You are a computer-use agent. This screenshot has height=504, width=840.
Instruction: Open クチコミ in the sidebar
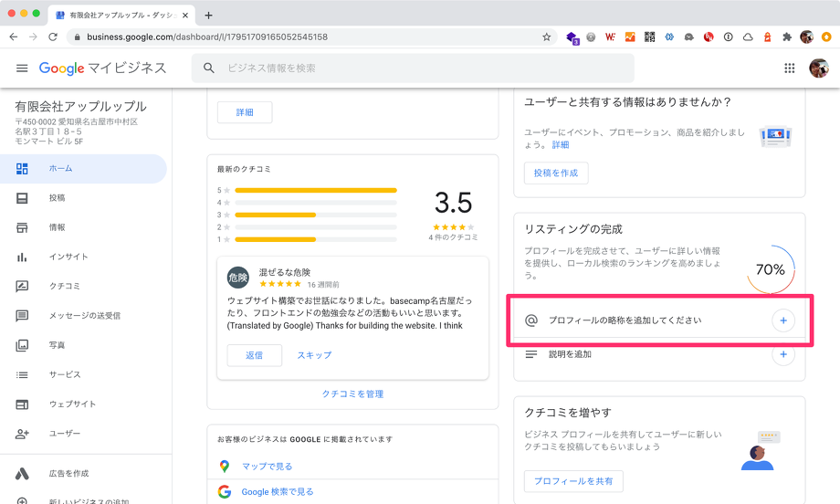coord(63,287)
